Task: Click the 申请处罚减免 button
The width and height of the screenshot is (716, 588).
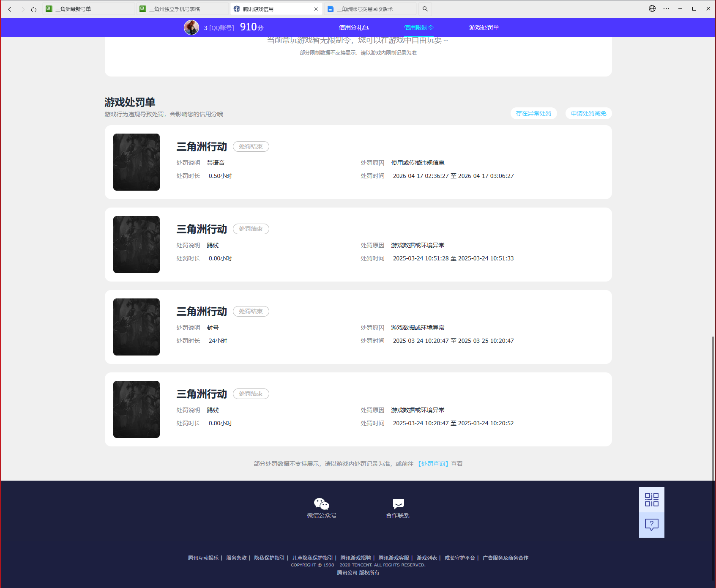Action: (x=589, y=113)
